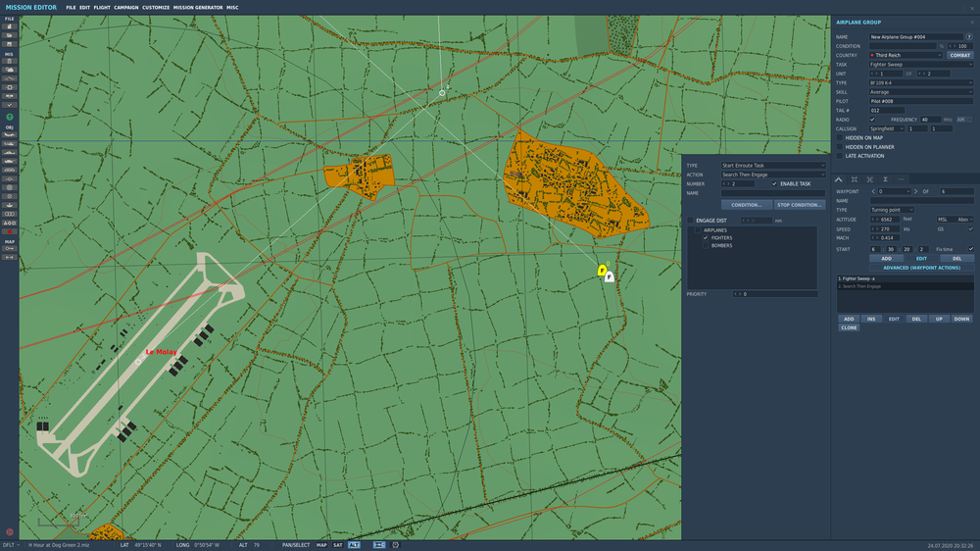980x551 pixels.
Task: Open the COUNTRY dropdown showing Third Reich
Action: (906, 55)
